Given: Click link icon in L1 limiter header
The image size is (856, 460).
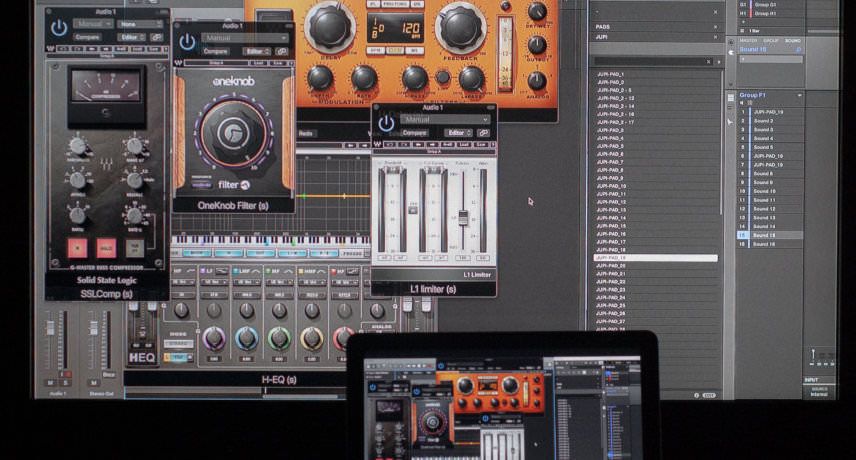Looking at the screenshot, I should pos(483,133).
